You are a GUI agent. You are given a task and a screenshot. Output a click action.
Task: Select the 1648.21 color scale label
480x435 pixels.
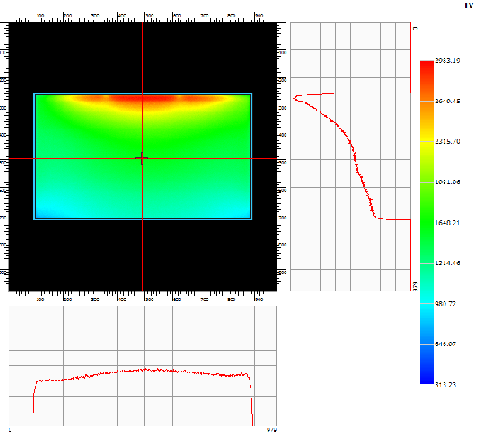point(448,222)
